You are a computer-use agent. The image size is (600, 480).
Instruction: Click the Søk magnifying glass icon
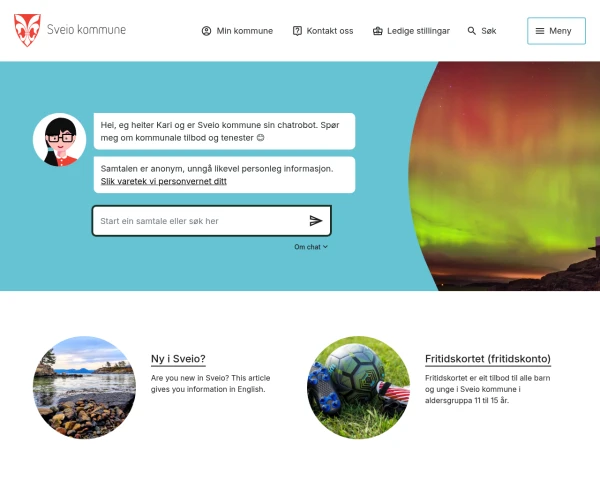click(472, 31)
